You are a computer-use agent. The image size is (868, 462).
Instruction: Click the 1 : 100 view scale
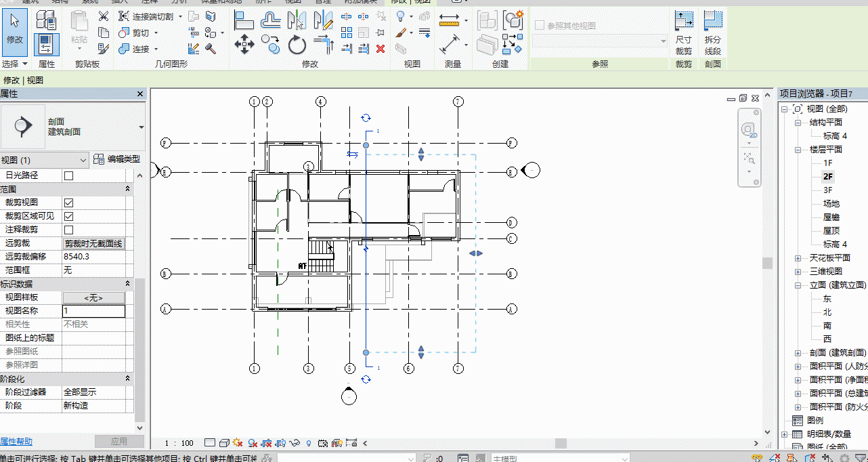[x=179, y=443]
